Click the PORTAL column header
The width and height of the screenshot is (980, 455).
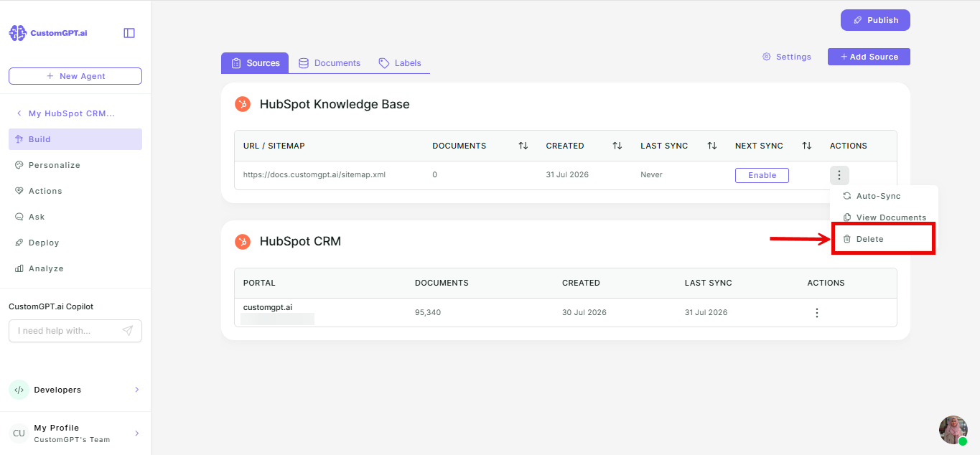[x=259, y=283]
